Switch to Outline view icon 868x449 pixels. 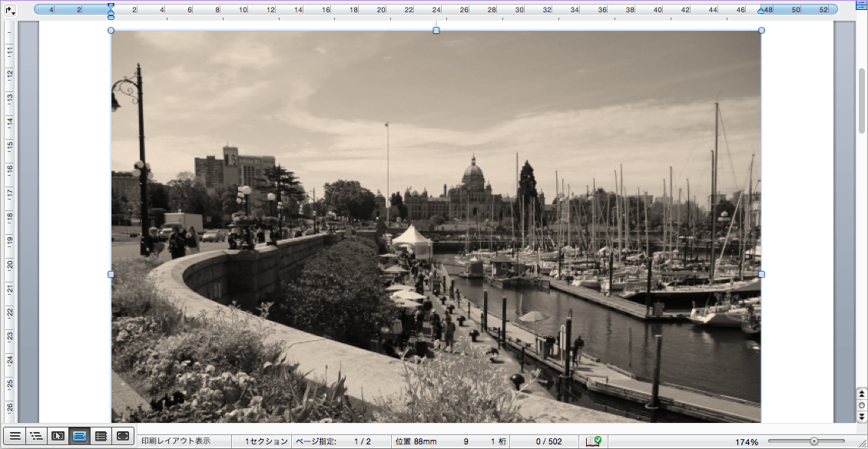(36, 436)
